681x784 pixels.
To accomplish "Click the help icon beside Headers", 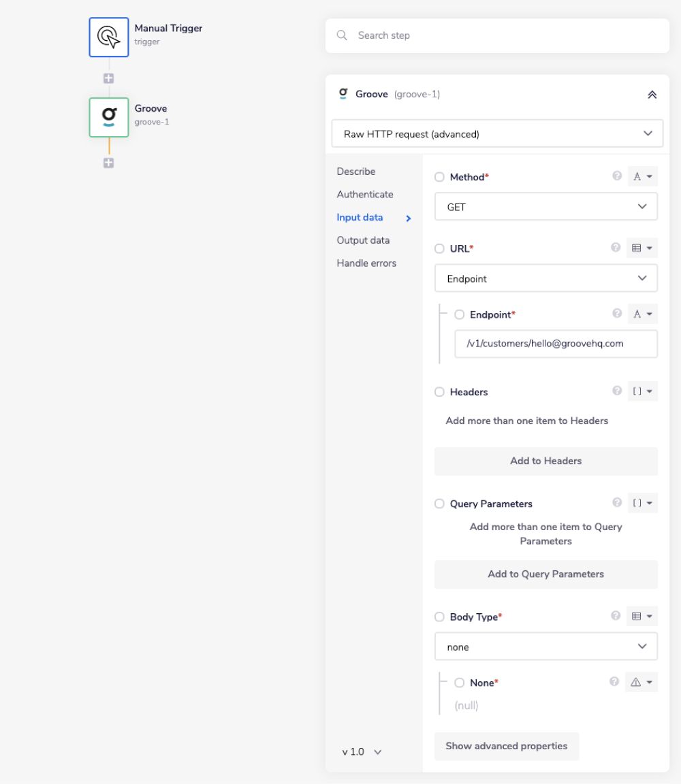I will [617, 391].
